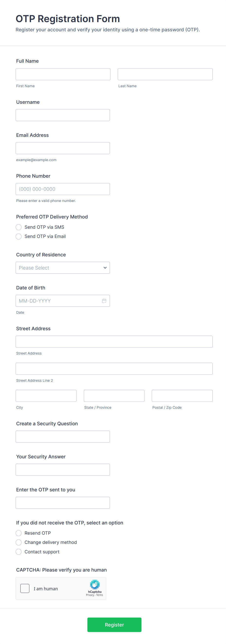Image resolution: width=226 pixels, height=644 pixels.
Task: Focus the First Name field
Action: 63,74
